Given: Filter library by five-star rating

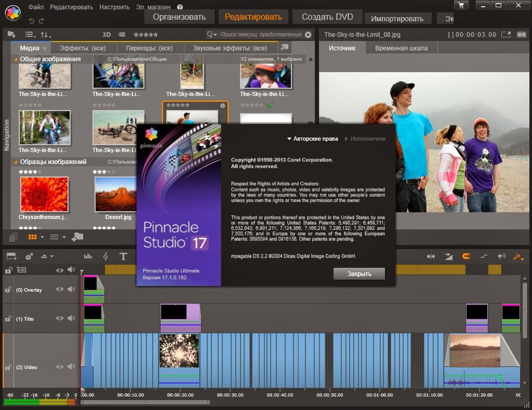Looking at the screenshot, I should coord(145,35).
